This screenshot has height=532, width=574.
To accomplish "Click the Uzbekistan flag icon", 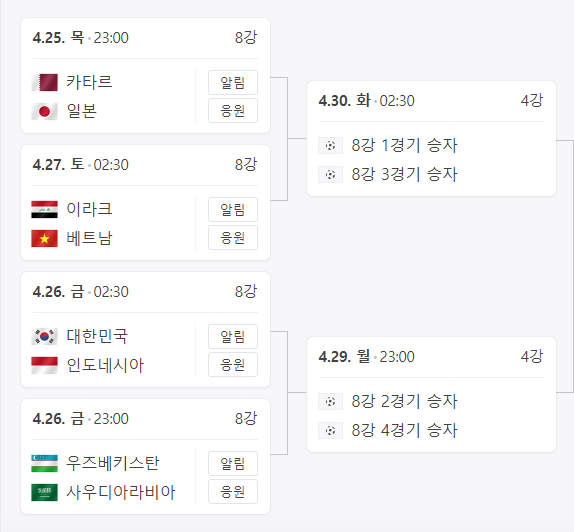I will click(44, 464).
